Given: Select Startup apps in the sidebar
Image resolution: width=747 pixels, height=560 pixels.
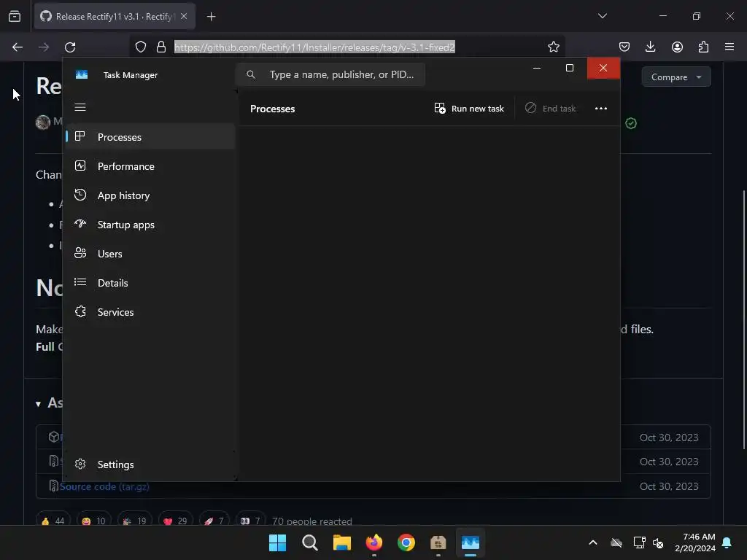Looking at the screenshot, I should [150, 225].
